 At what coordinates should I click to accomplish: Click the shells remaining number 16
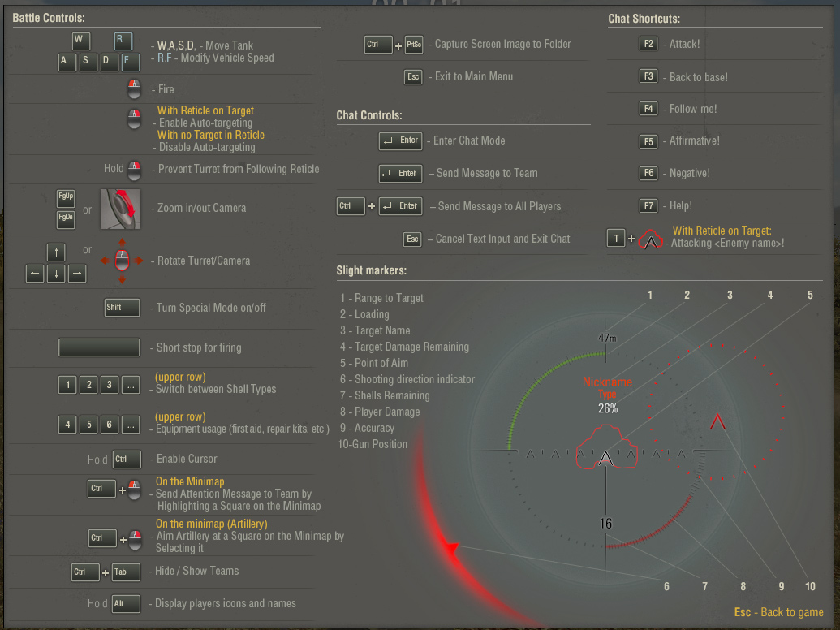[x=606, y=524]
